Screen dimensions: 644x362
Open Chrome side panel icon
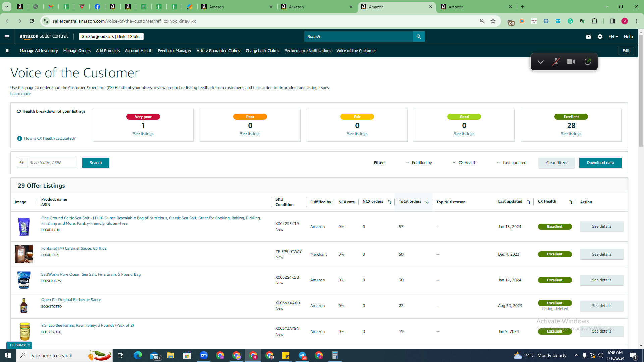coord(612,21)
